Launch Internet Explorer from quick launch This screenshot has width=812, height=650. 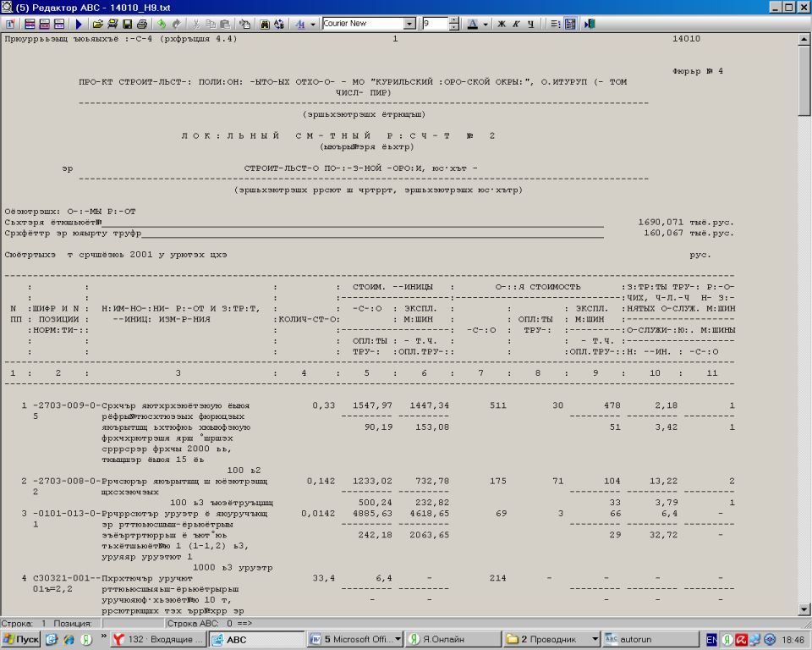pos(69,639)
